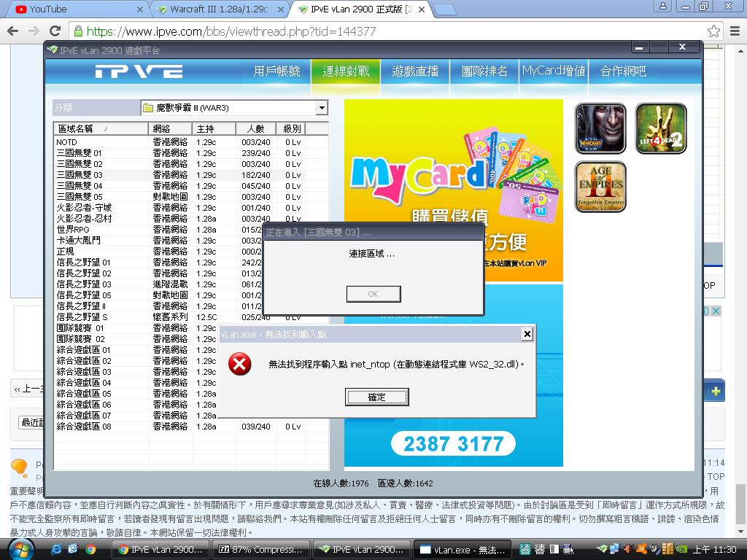Viewport: 747px width, 560px height.
Task: Select room 三國無雙 01 in list
Action: (80, 153)
